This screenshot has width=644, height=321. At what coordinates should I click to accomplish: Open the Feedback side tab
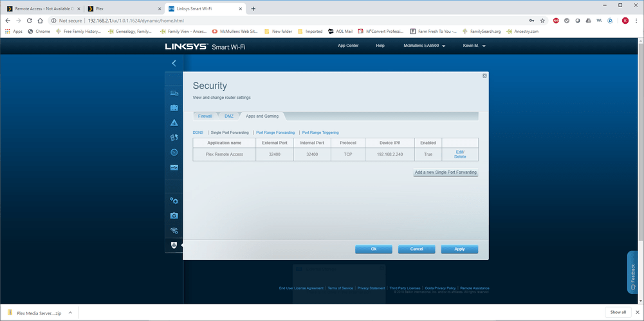point(632,273)
